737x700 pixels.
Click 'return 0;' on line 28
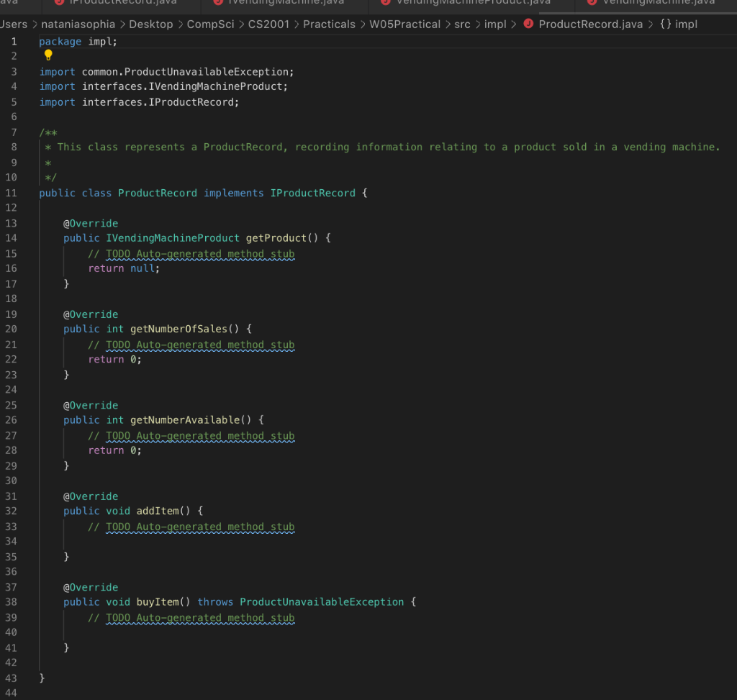click(114, 450)
